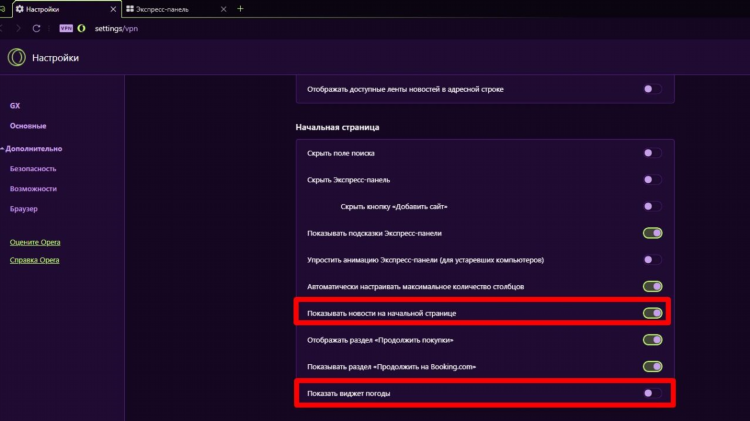Click the reload page icon
Image resolution: width=750 pixels, height=421 pixels.
click(36, 29)
